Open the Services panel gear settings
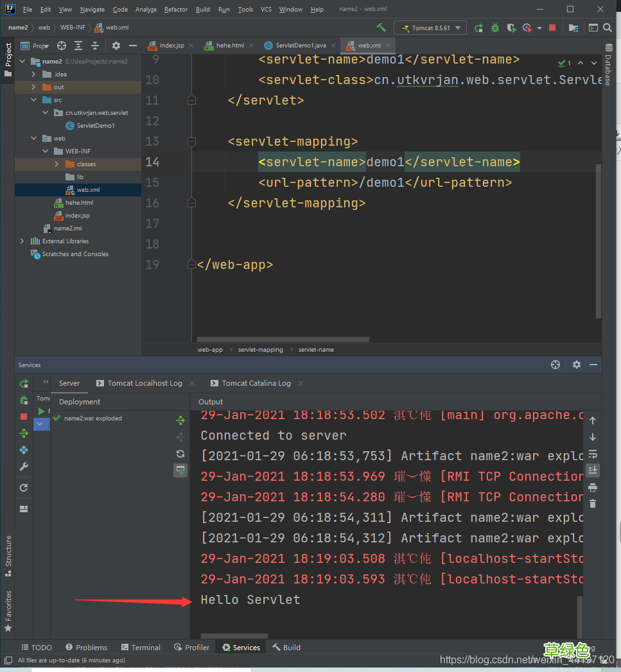621x672 pixels. (576, 365)
